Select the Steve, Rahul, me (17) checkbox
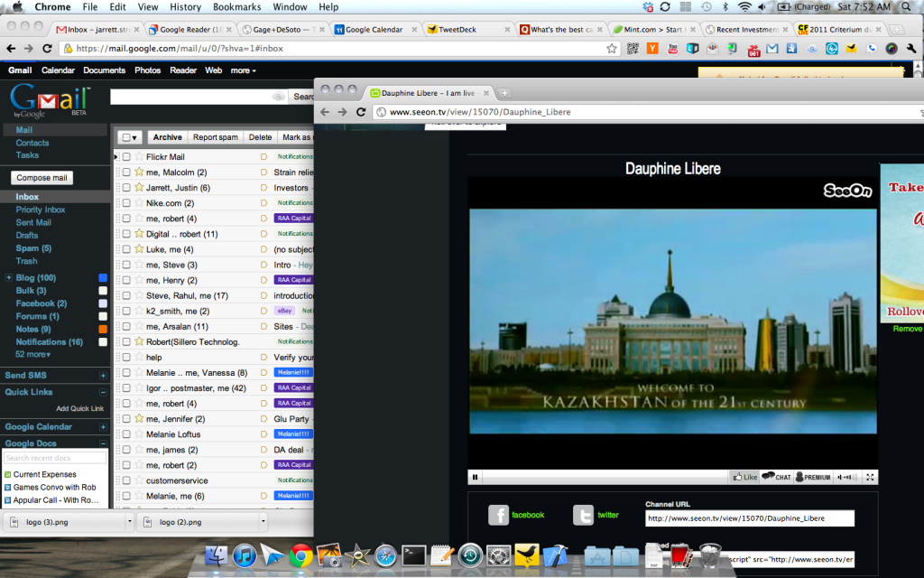 coord(126,295)
